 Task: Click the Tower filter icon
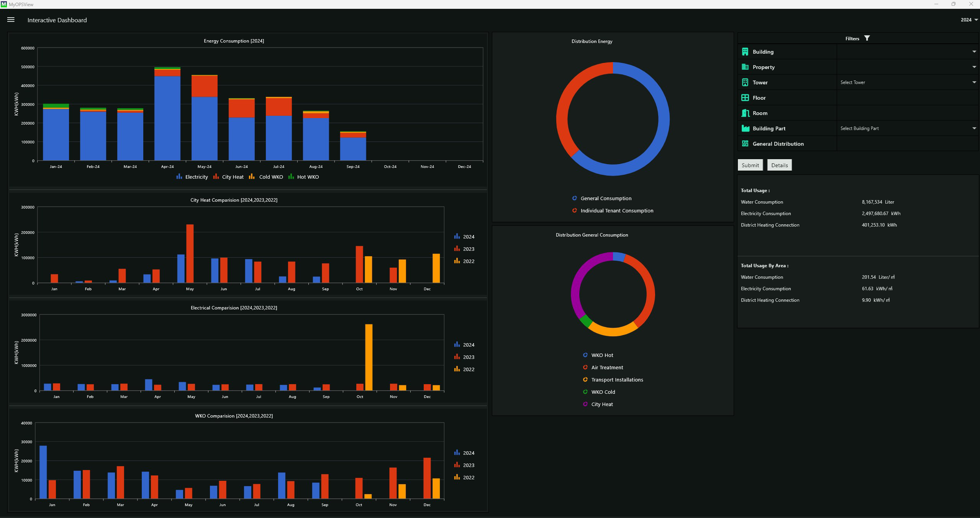coord(745,82)
